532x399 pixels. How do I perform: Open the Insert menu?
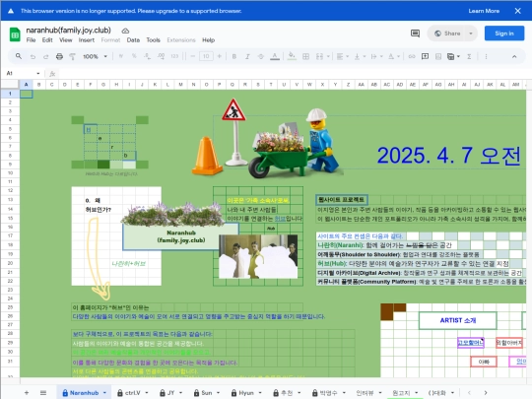[x=87, y=40]
